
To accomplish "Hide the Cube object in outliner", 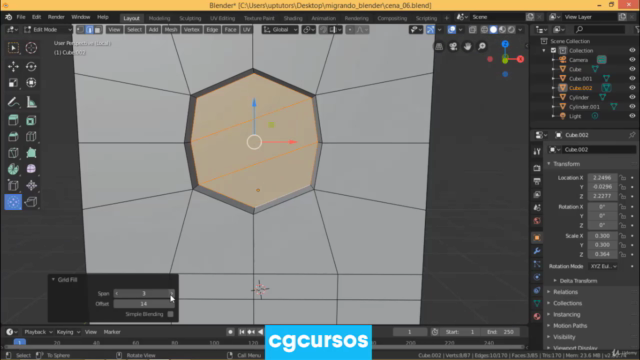I will 632,69.
